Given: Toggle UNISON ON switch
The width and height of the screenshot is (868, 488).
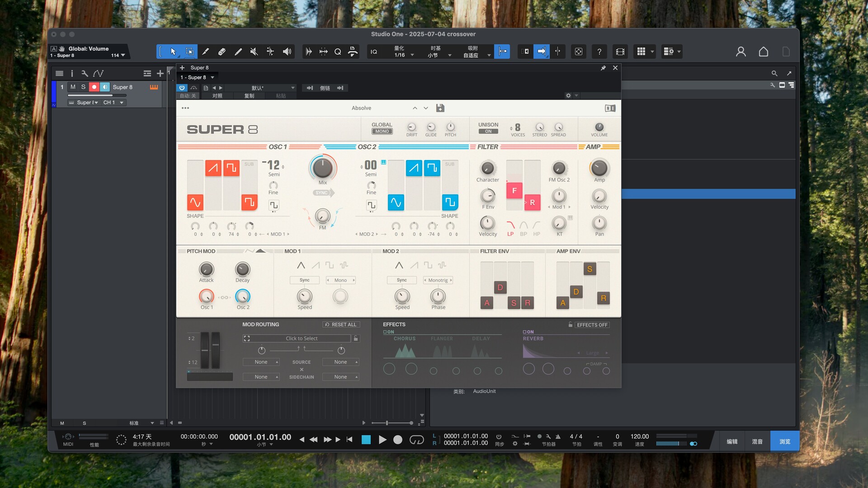Looking at the screenshot, I should [x=488, y=131].
